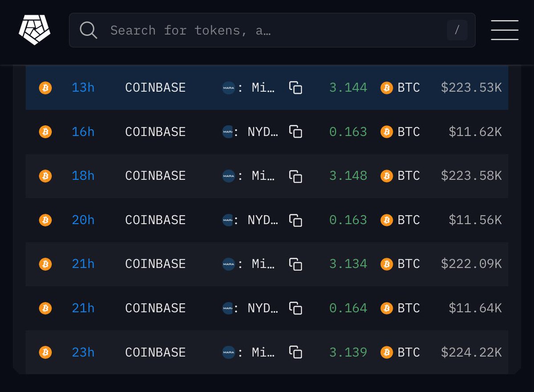Viewport: 534px width, 392px height.
Task: Select COINBASE sender in the 20h row
Action: pyautogui.click(x=155, y=220)
